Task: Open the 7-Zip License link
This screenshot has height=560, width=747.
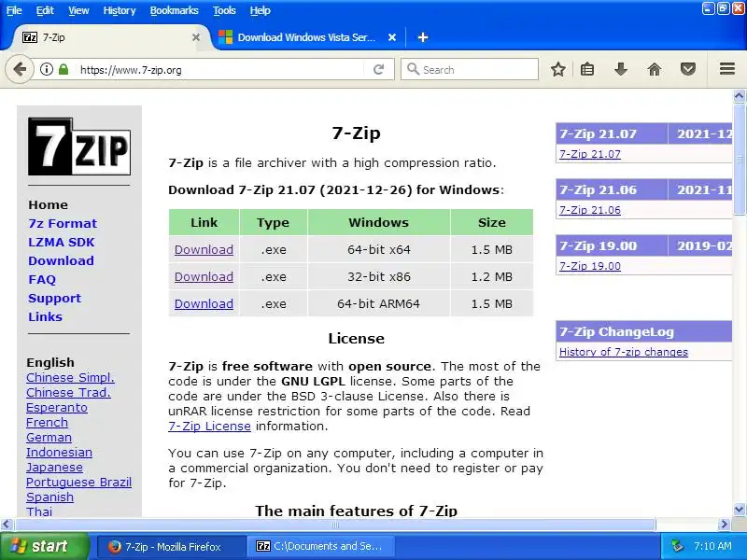Action: coord(209,427)
